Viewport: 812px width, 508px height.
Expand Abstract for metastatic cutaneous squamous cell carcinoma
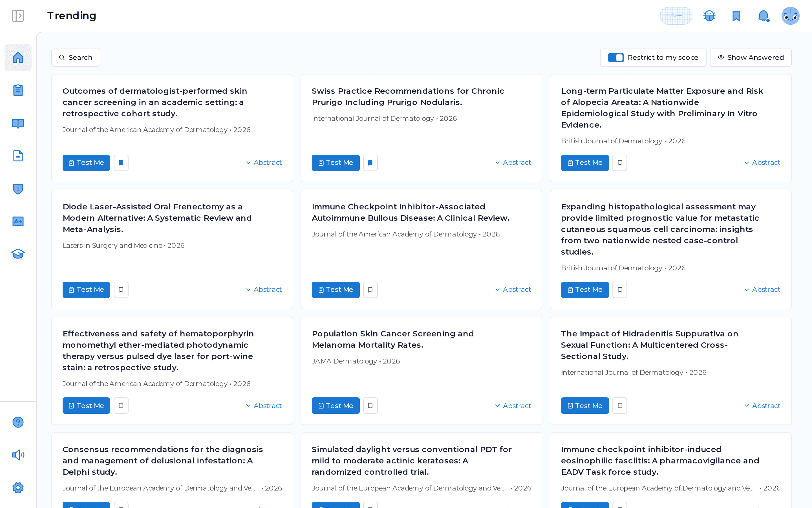(x=762, y=290)
